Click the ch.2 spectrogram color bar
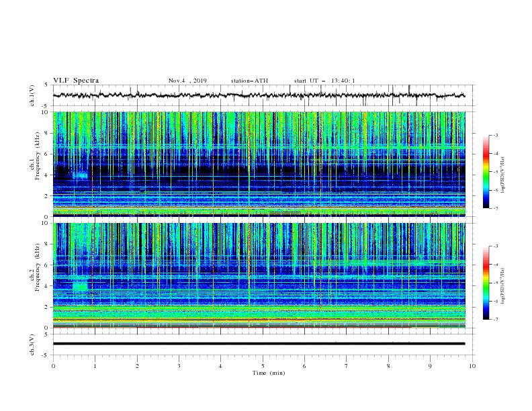The height and width of the screenshot is (411, 532). tap(486, 283)
